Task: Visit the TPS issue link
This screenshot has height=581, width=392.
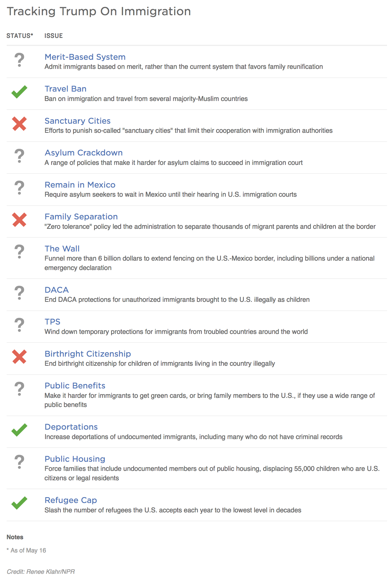Action: tap(53, 322)
